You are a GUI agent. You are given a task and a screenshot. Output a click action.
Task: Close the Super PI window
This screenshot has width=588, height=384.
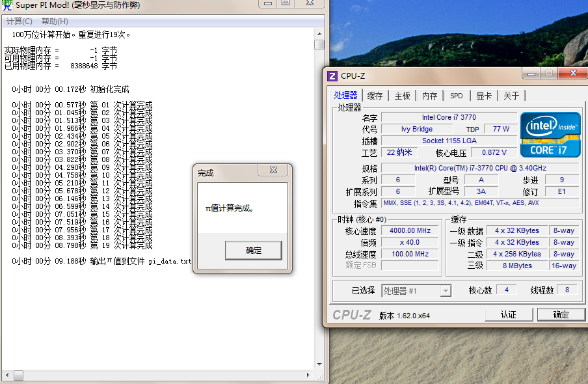click(310, 3)
